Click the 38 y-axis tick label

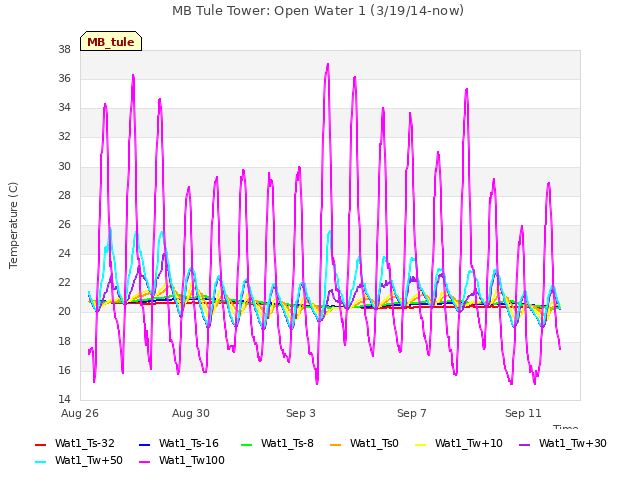[x=64, y=50]
